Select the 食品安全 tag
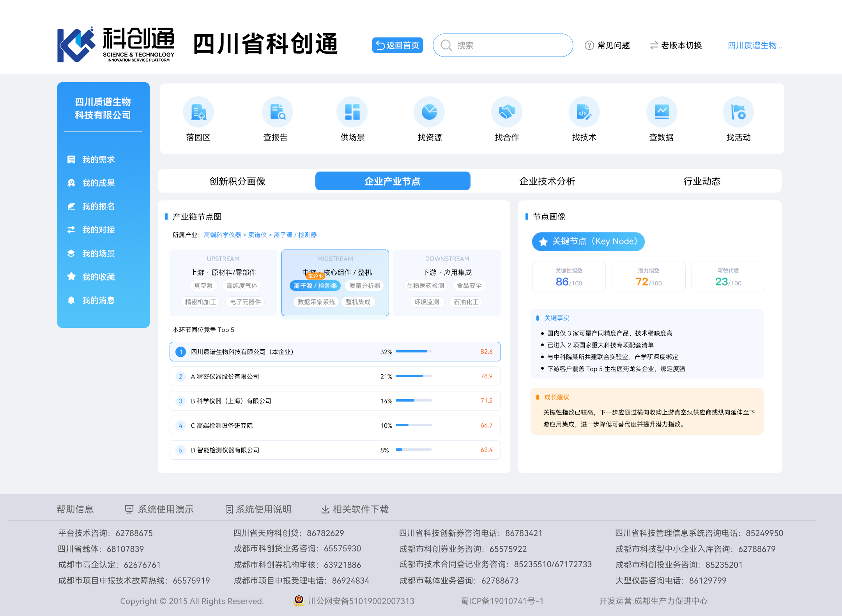 click(x=469, y=286)
